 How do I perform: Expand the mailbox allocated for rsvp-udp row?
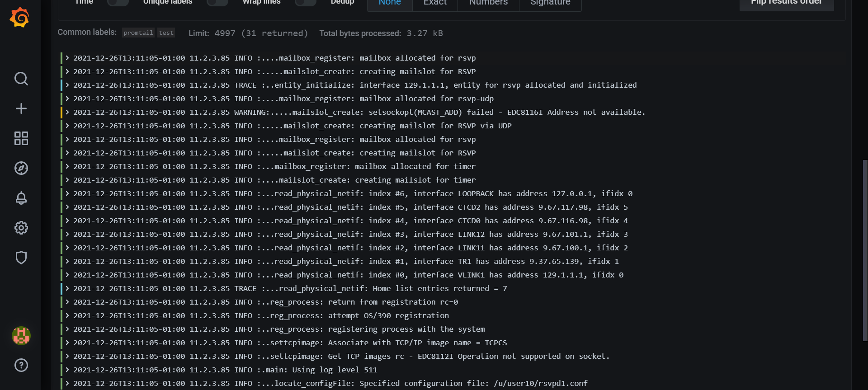pyautogui.click(x=67, y=99)
